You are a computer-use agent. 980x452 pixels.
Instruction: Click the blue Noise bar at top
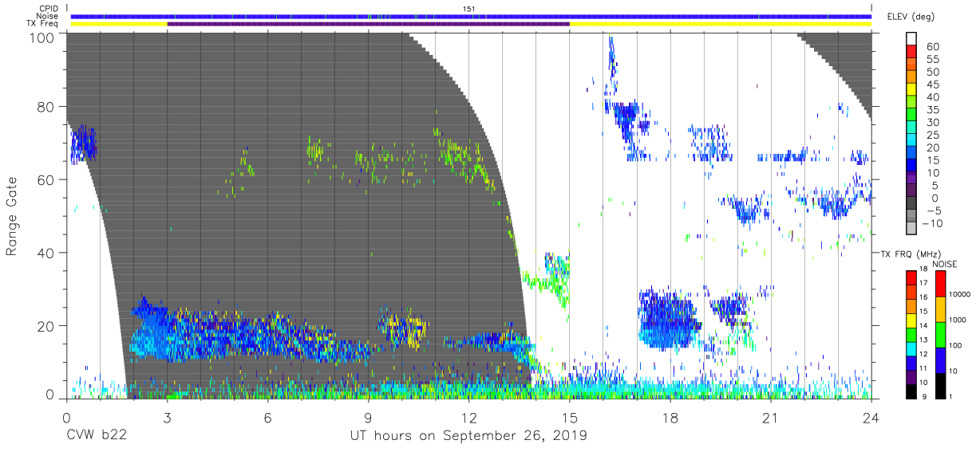pos(471,16)
